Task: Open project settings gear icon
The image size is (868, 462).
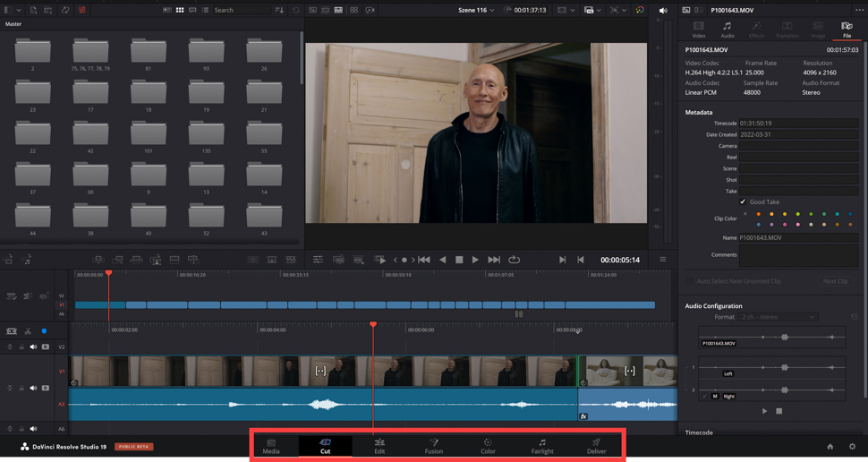Action: 852,446
